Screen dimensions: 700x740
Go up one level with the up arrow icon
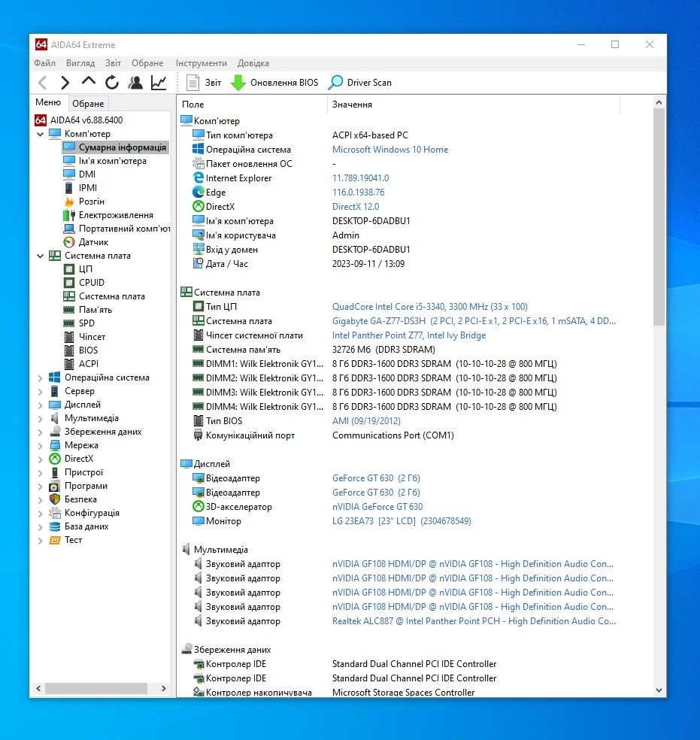(88, 82)
